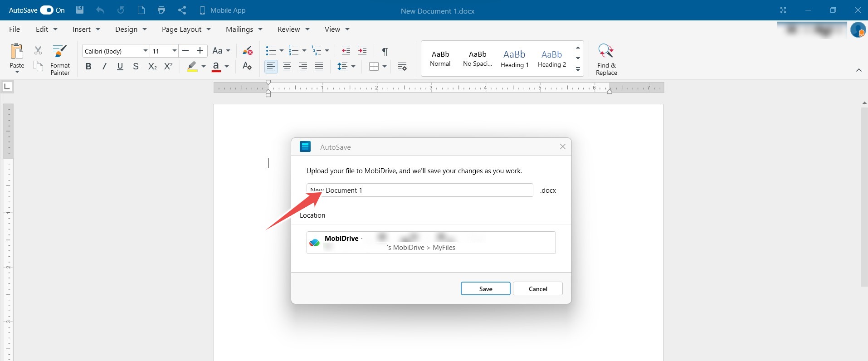
Task: Open the Calibri (Body) font dropdown
Action: point(145,51)
